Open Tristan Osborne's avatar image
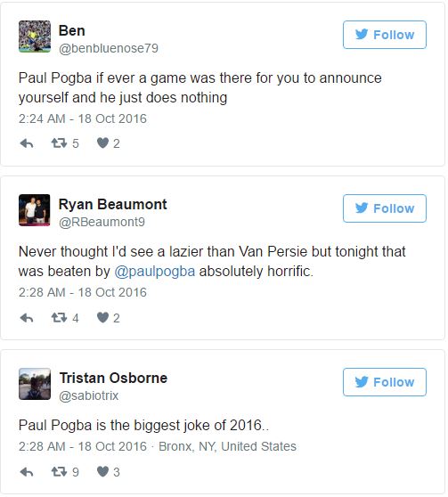 coord(35,384)
